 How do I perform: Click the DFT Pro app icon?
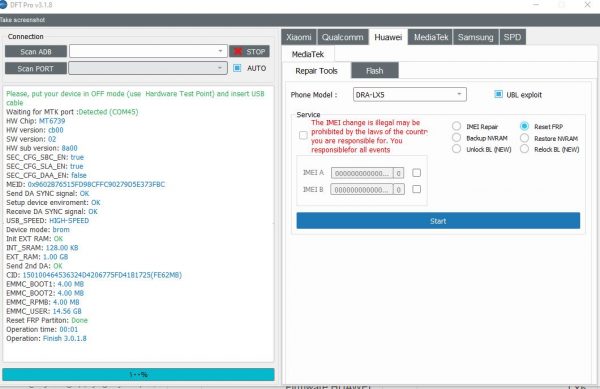coord(3,5)
